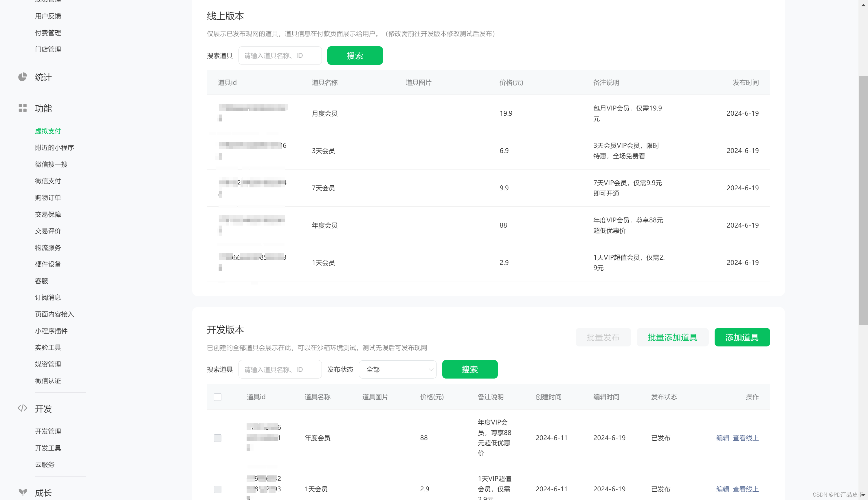Click the page vertical scrollbar thumb

863,200
